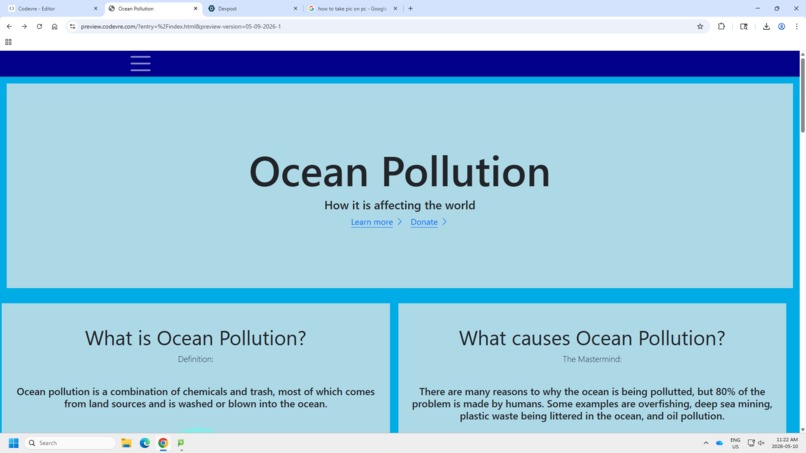This screenshot has height=453, width=806.
Task: Open the volume control in system tray
Action: tap(761, 443)
